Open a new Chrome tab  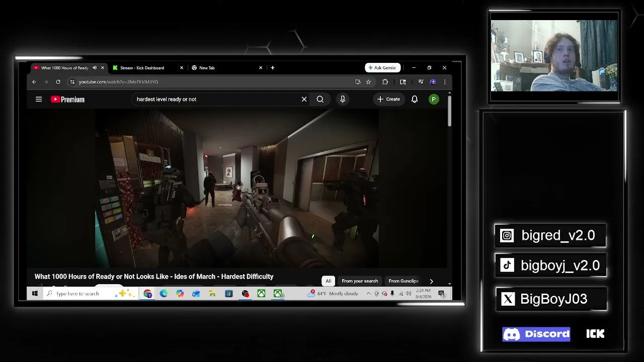[273, 68]
